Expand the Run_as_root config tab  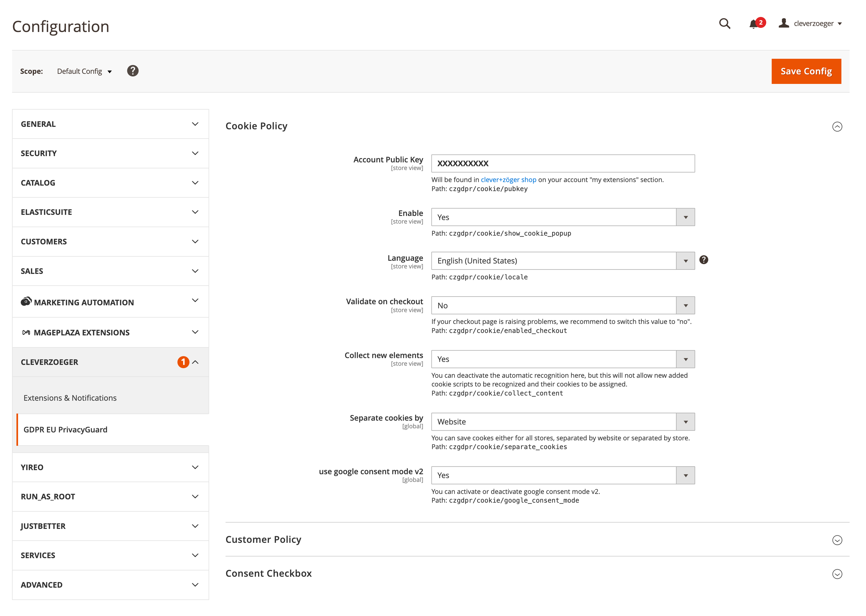pyautogui.click(x=110, y=497)
